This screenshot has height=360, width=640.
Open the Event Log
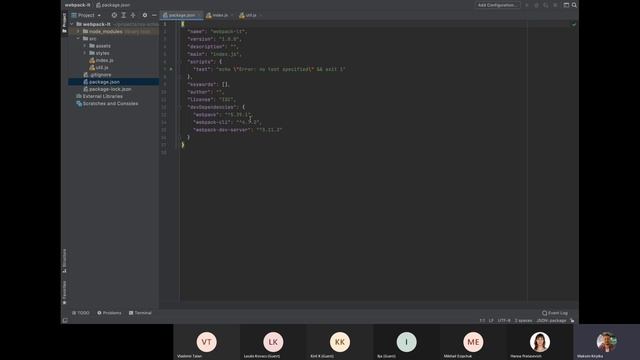pyautogui.click(x=555, y=313)
